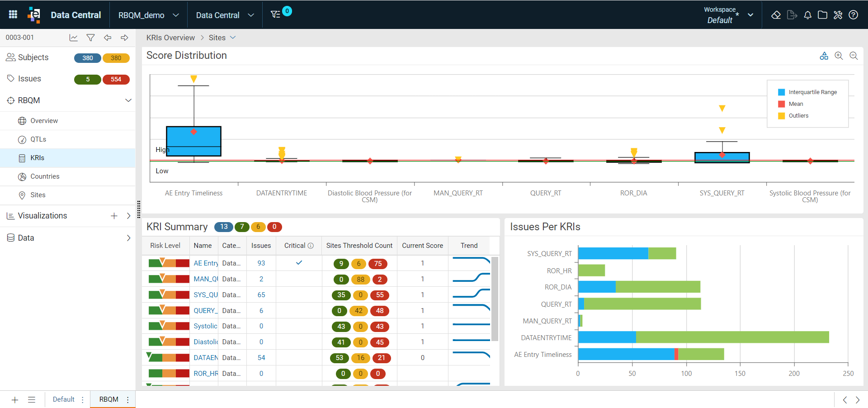This screenshot has height=408, width=868.
Task: Click the subject chart icon next to 0003-001
Action: (73, 38)
